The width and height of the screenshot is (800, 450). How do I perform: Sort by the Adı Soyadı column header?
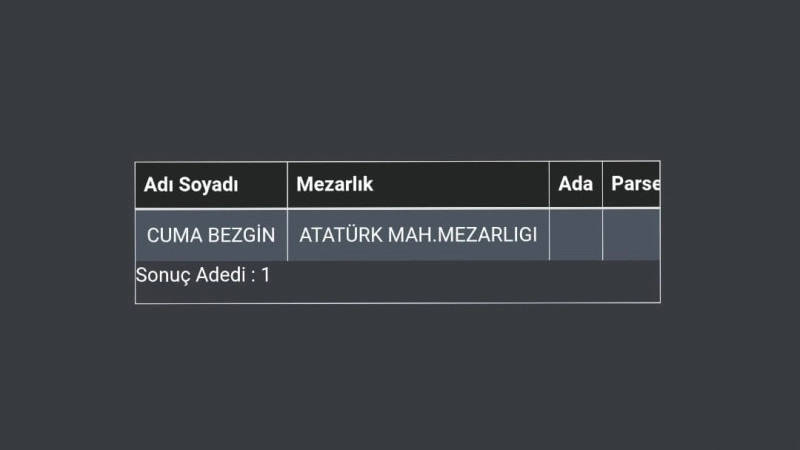click(211, 185)
